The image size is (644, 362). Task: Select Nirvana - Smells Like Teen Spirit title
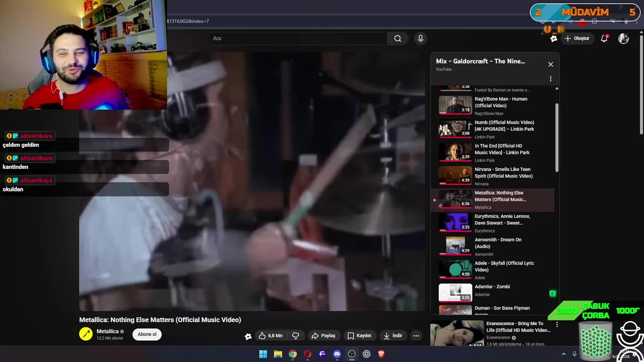coord(504,172)
